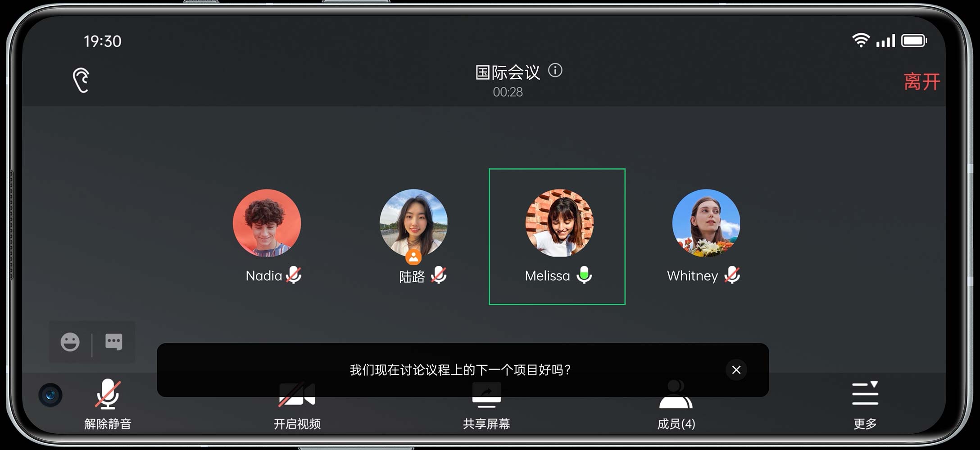
Task: Open the emoji reaction smiley icon
Action: tap(70, 342)
